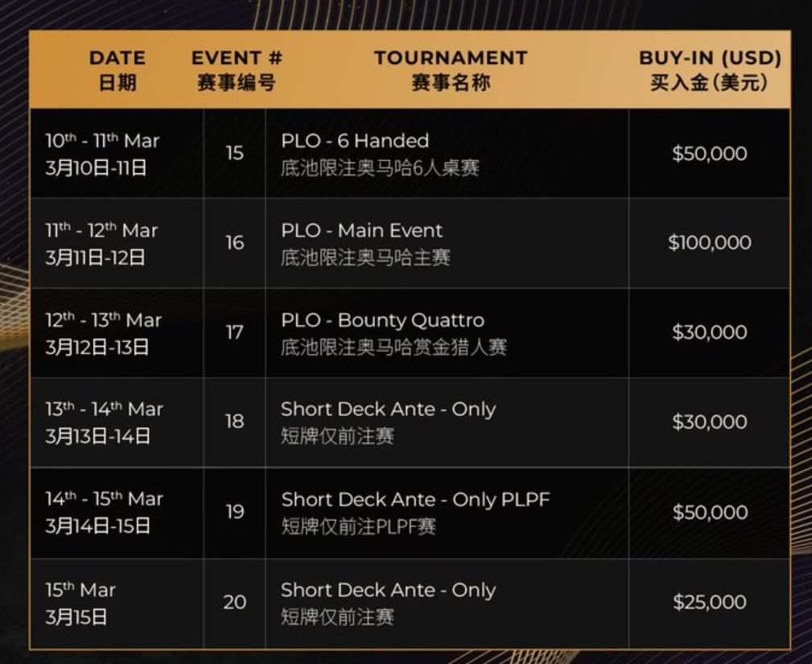
Task: Select PLO - Bounty Quattro tournament name
Action: pos(382,320)
